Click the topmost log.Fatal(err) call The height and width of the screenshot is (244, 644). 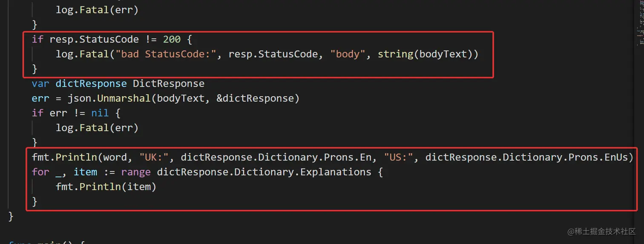(97, 10)
